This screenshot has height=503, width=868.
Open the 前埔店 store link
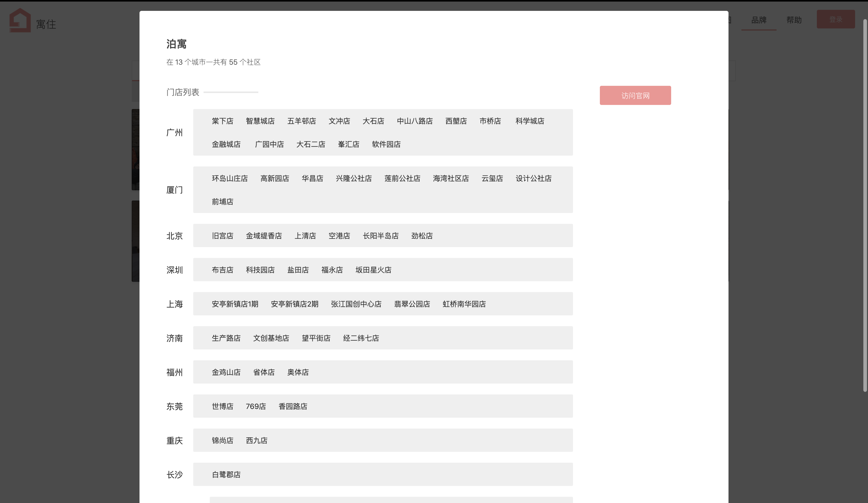pos(222,201)
